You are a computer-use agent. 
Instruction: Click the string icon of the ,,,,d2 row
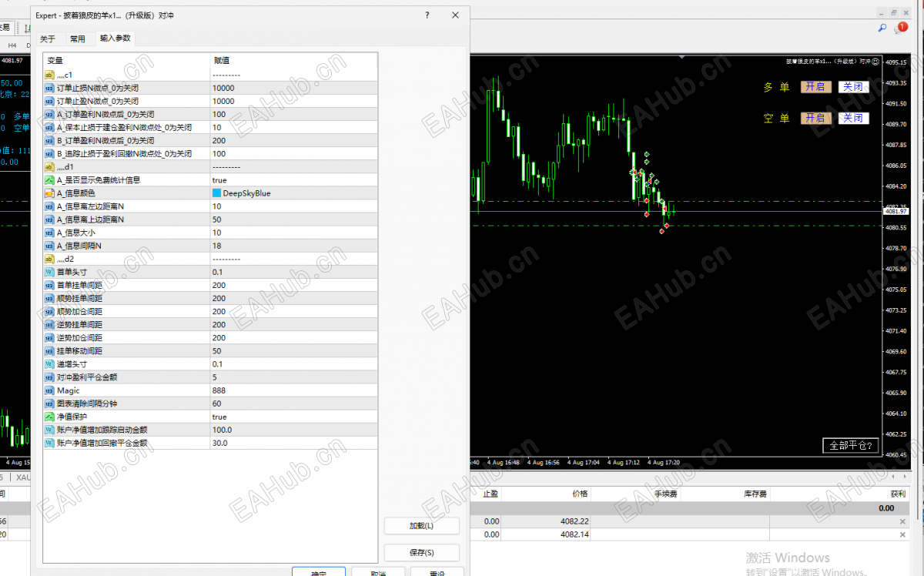[x=49, y=259]
